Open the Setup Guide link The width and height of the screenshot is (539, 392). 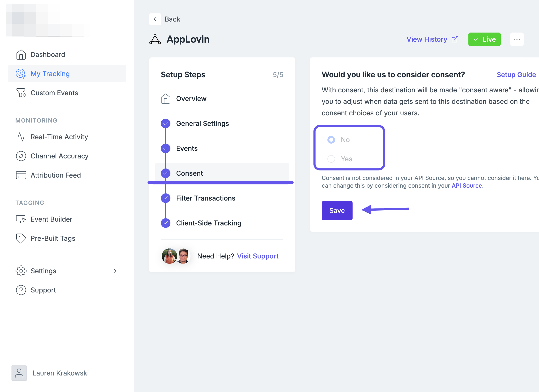tap(516, 75)
